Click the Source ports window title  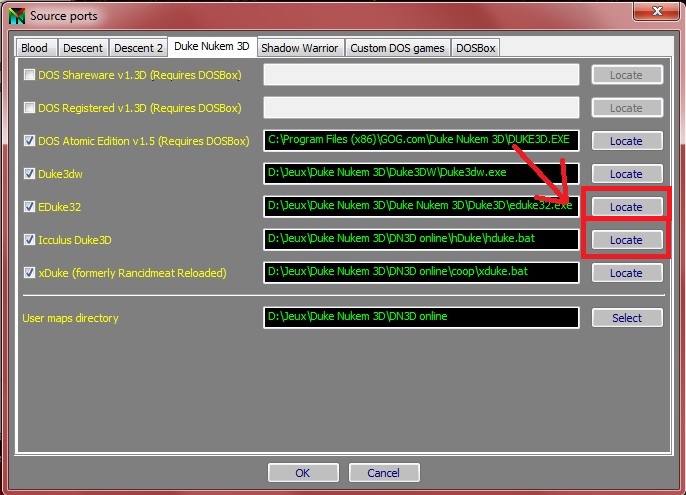pos(63,16)
